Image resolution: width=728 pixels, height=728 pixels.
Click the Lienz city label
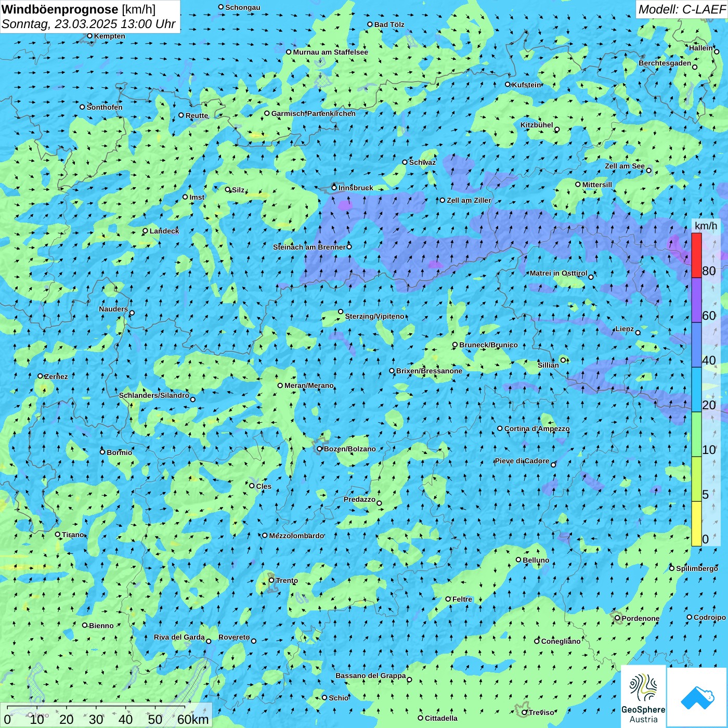[x=625, y=329]
